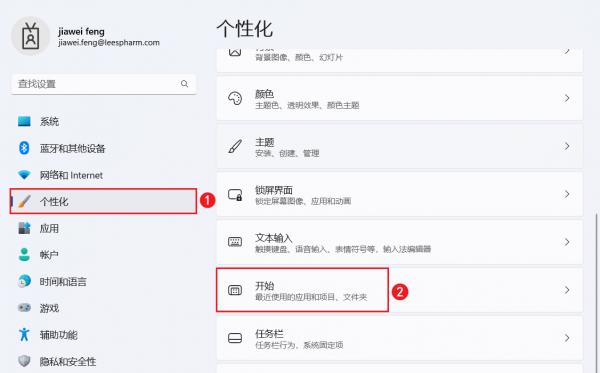Screen dimensions: 600x373
Task: Click the 任务栏行为, 系统固定项 description
Action: coord(299,345)
